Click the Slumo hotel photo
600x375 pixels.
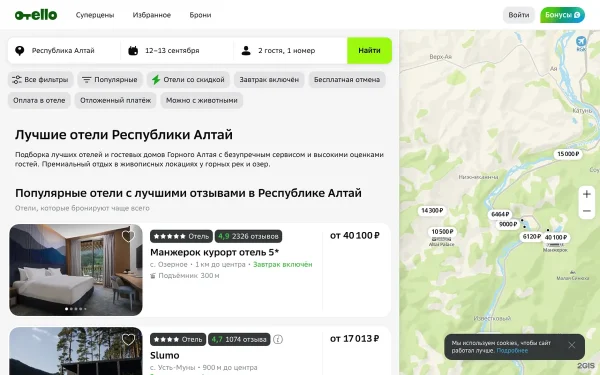[76, 351]
